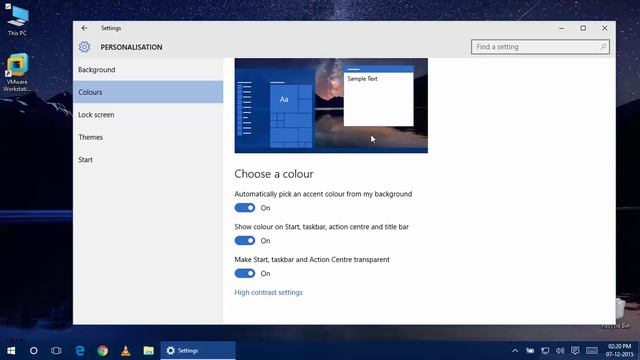Launch Microsoft Edge from the taskbar

(x=80, y=351)
